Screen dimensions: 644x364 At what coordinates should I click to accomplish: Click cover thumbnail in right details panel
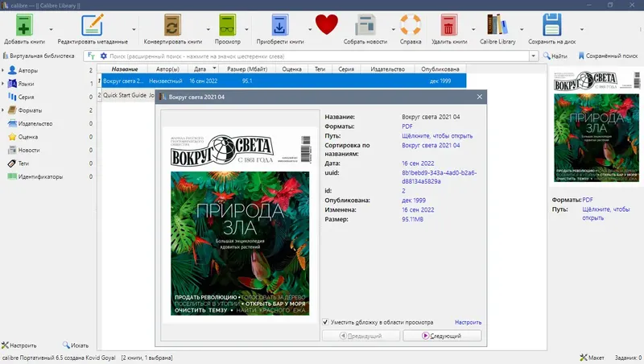click(596, 126)
